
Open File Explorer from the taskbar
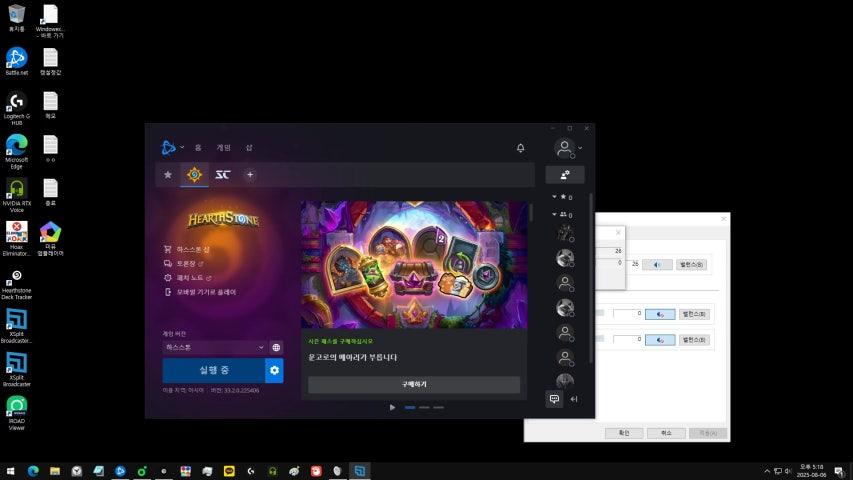[x=54, y=471]
